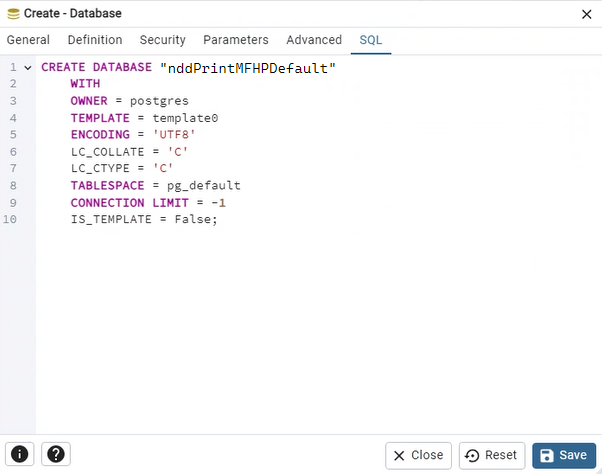
Task: Place cursor on the OWNER = postgres line
Action: coord(129,101)
